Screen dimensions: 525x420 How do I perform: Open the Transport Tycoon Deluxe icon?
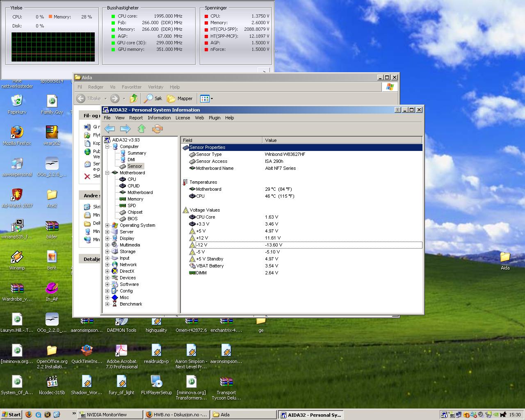226,388
